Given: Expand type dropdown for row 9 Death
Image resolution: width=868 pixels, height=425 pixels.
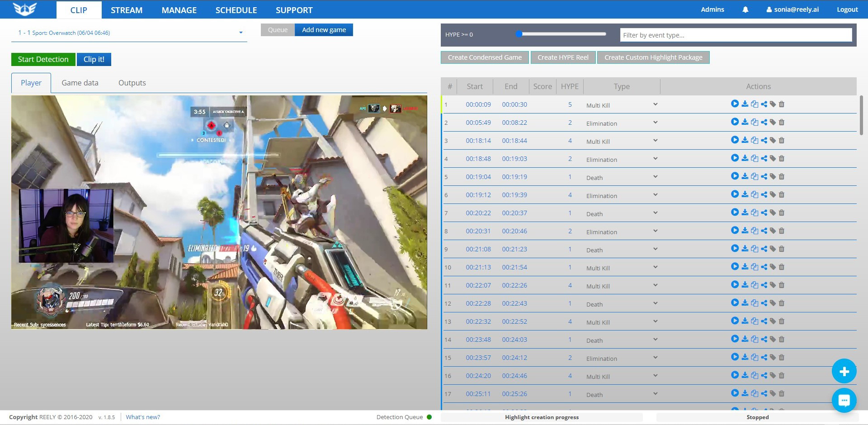Looking at the screenshot, I should point(655,249).
